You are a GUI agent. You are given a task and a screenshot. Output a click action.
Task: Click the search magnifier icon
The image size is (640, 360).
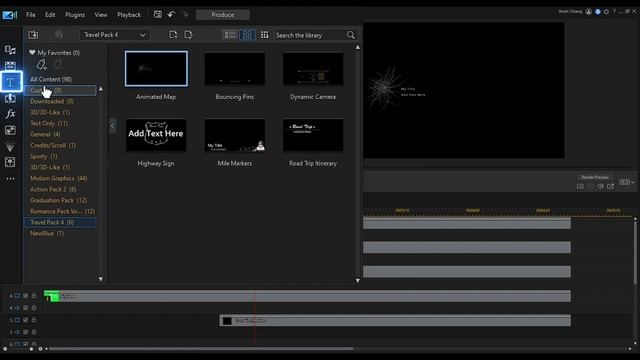(x=351, y=35)
